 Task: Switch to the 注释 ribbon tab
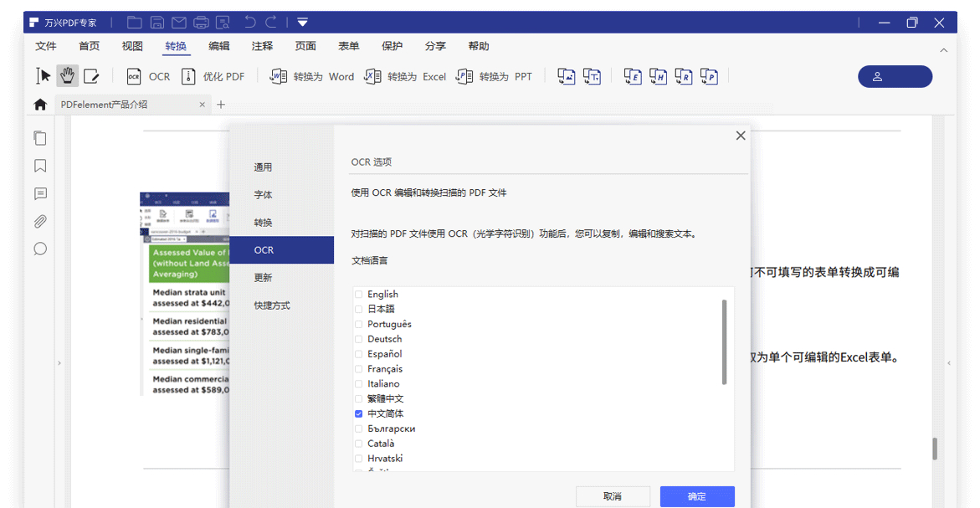coord(261,46)
